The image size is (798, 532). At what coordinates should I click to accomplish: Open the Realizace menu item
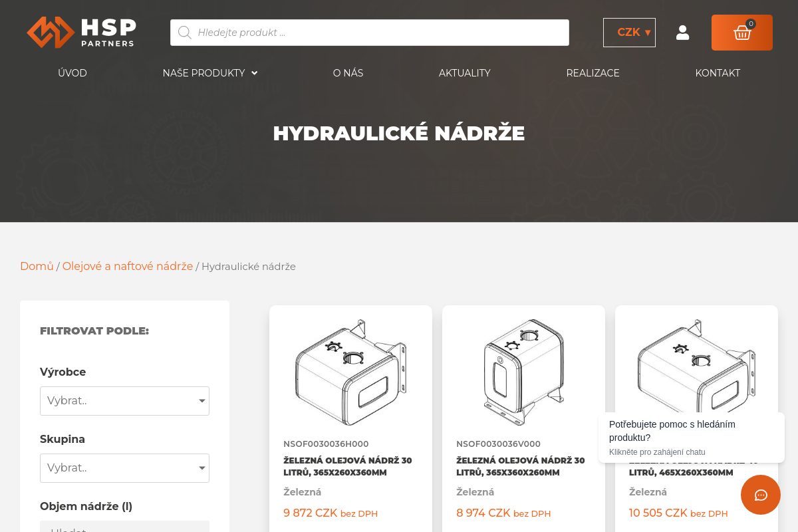click(593, 73)
